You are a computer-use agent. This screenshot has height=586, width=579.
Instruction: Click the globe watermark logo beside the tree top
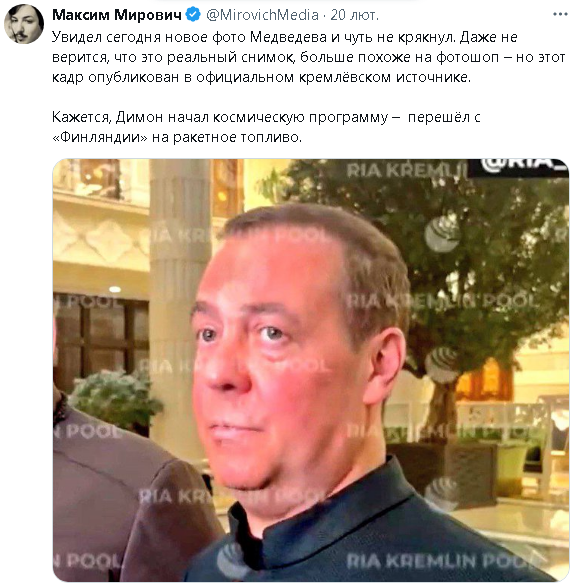pyautogui.click(x=442, y=234)
